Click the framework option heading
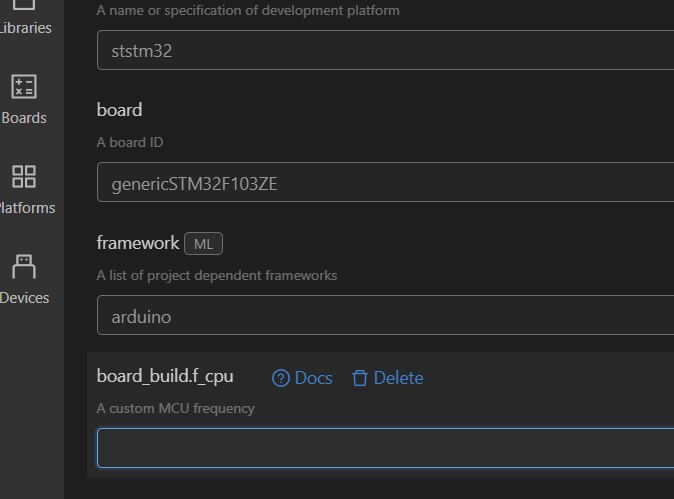The width and height of the screenshot is (674, 499). (138, 243)
